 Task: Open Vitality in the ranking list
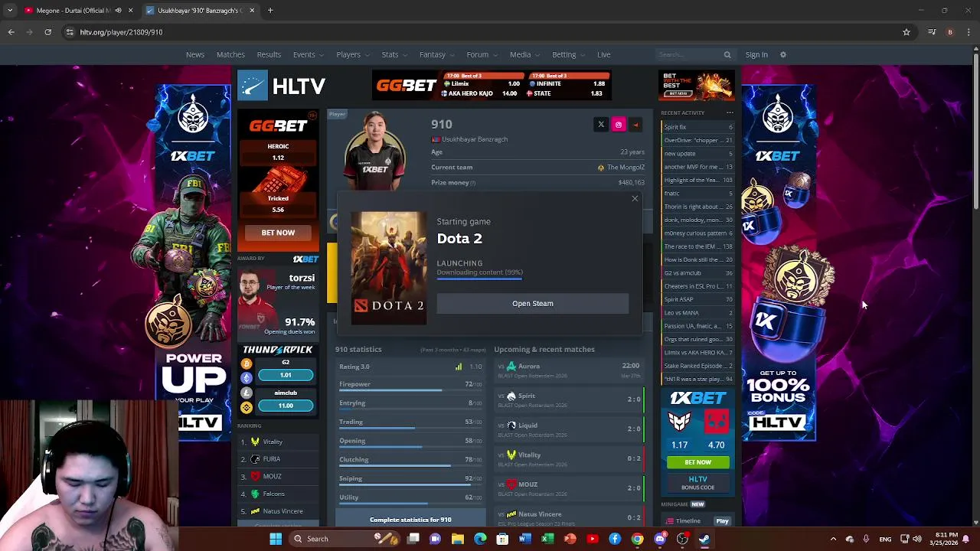coord(273,442)
